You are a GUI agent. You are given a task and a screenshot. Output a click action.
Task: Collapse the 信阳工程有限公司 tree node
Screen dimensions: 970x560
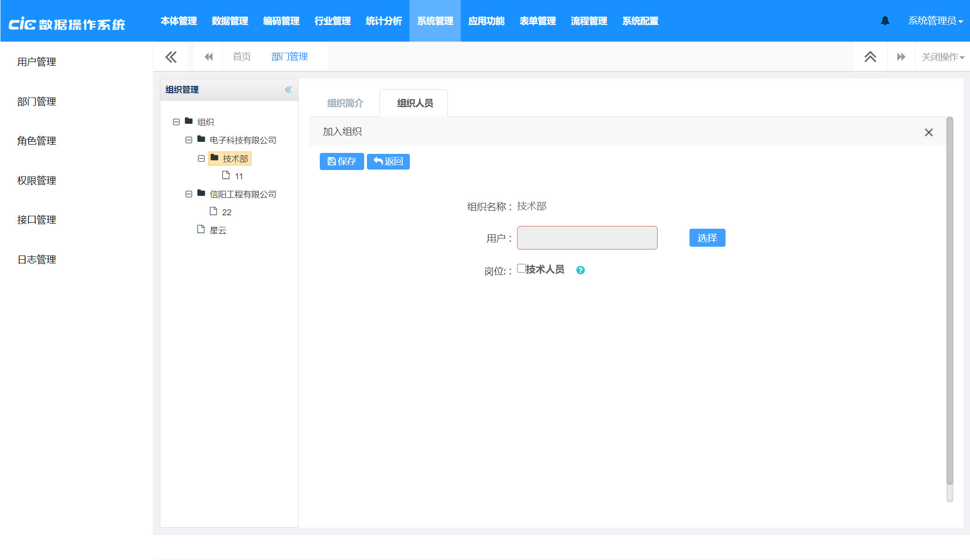(189, 194)
